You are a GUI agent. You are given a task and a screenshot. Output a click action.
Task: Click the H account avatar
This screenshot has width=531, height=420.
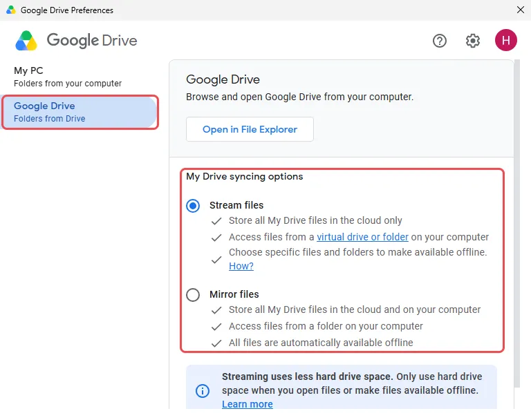[x=505, y=40]
